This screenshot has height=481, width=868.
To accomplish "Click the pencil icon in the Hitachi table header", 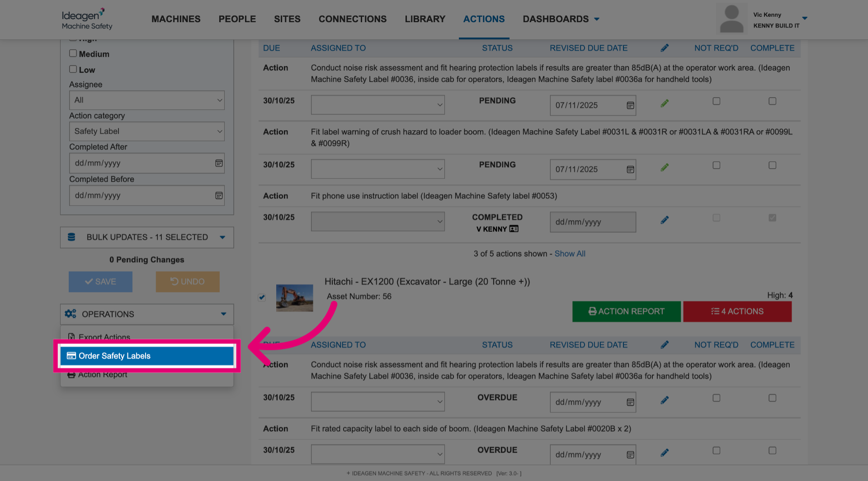I will tap(664, 345).
